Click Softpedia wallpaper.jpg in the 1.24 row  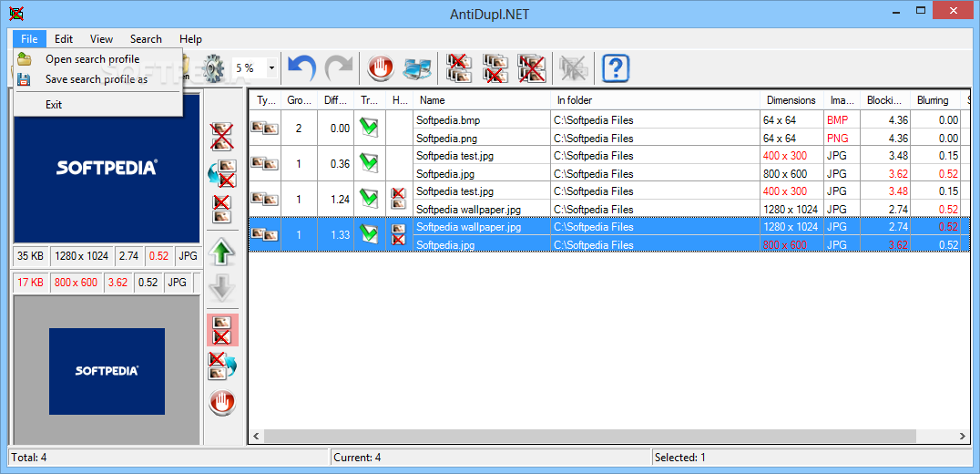[x=469, y=209]
